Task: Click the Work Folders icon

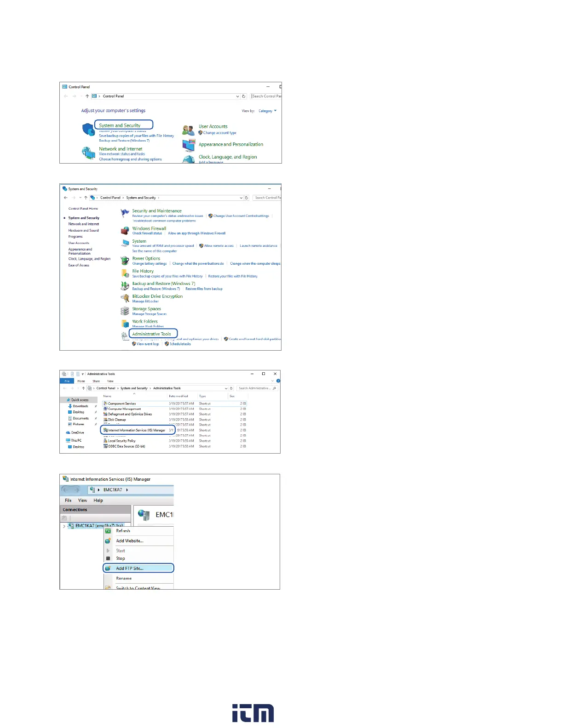Action: (x=125, y=324)
